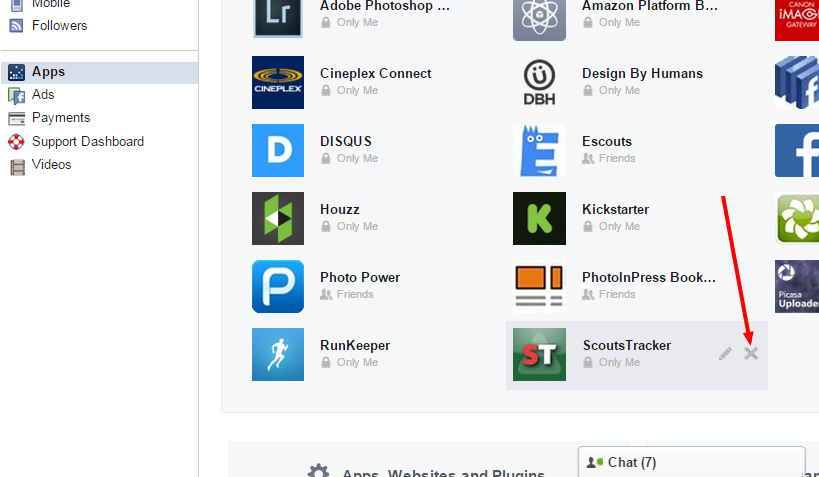Screen dimensions: 819x477
Task: Click the Apps sidebar icon
Action: pos(17,73)
